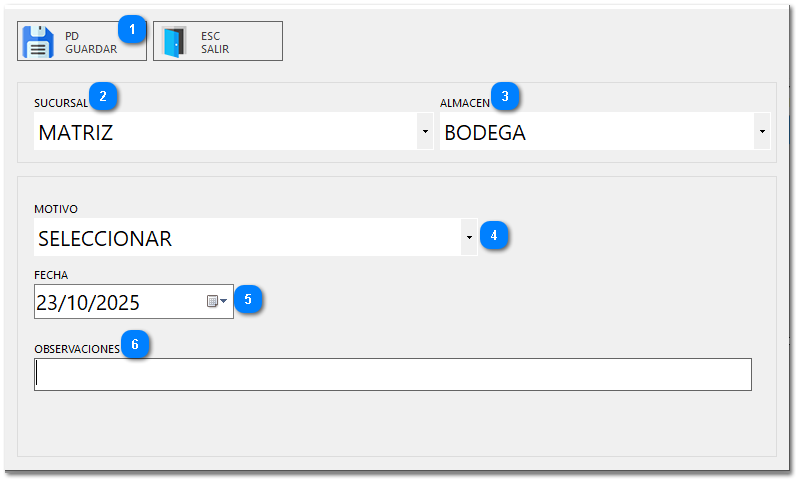Click the blue door exit icon
The height and width of the screenshot is (482, 799).
(174, 42)
